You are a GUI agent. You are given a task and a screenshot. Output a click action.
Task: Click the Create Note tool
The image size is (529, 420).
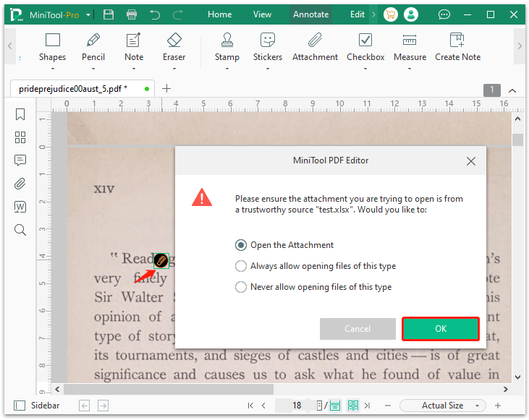[457, 48]
